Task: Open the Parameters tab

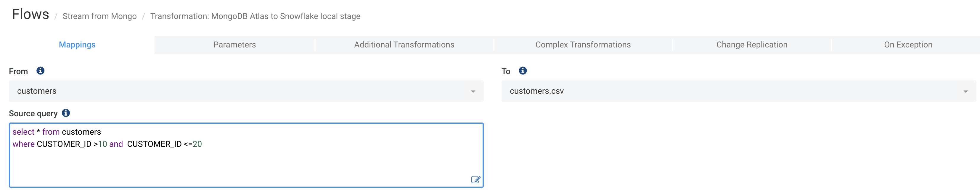Action: [x=234, y=44]
